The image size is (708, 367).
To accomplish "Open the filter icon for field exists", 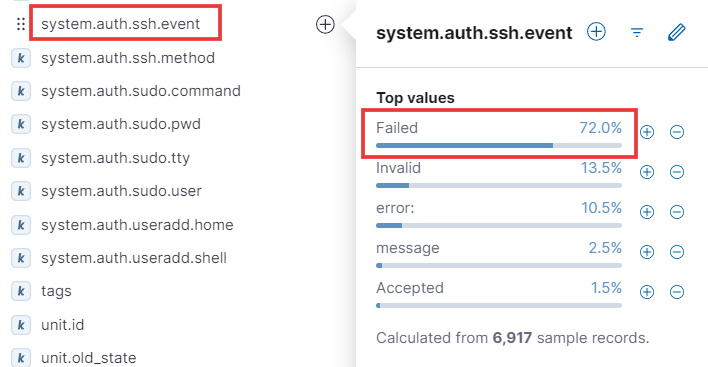I will point(637,33).
